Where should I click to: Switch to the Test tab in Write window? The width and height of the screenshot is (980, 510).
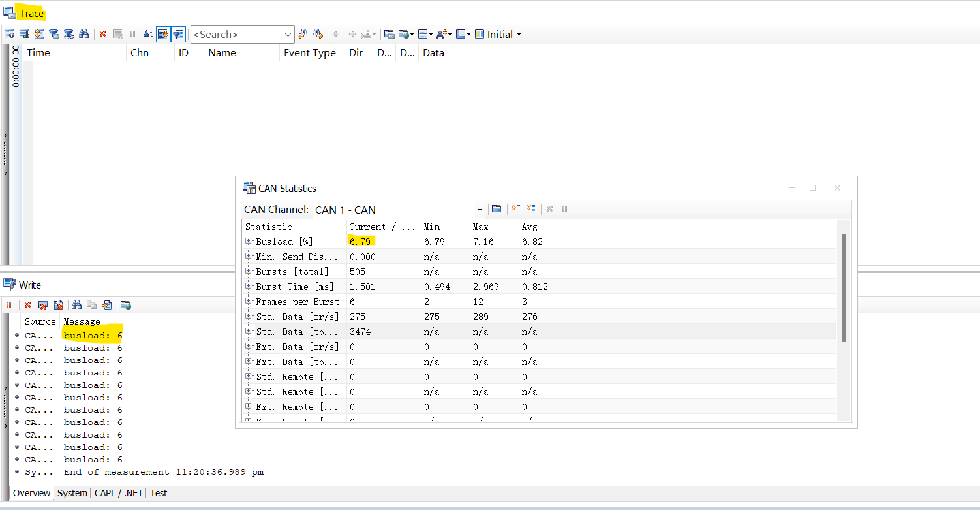pyautogui.click(x=159, y=493)
